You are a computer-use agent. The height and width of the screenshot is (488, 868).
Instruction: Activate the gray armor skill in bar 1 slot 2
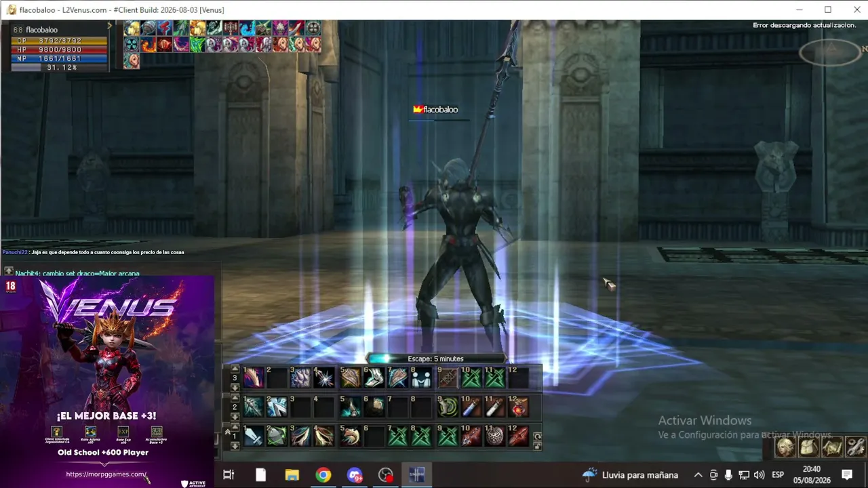tap(277, 436)
